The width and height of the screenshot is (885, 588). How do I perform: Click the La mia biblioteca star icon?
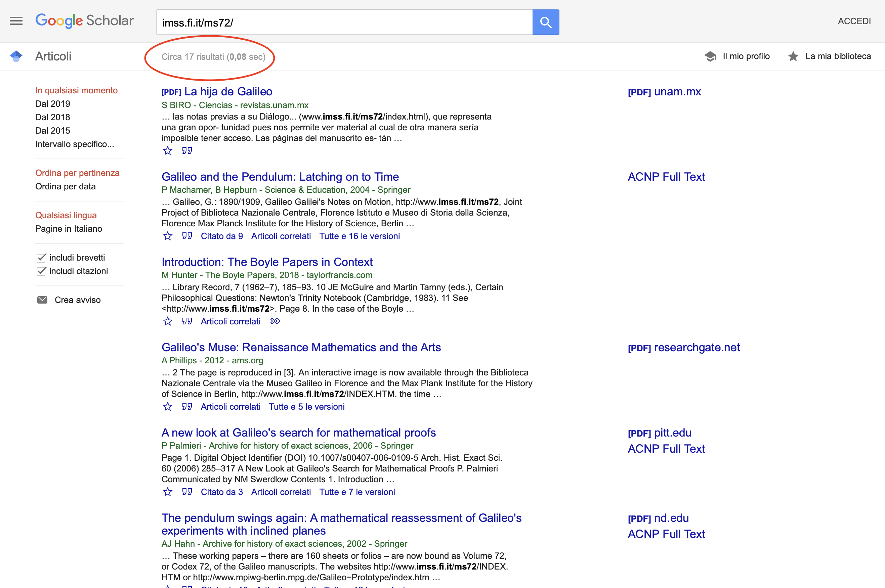coord(793,56)
